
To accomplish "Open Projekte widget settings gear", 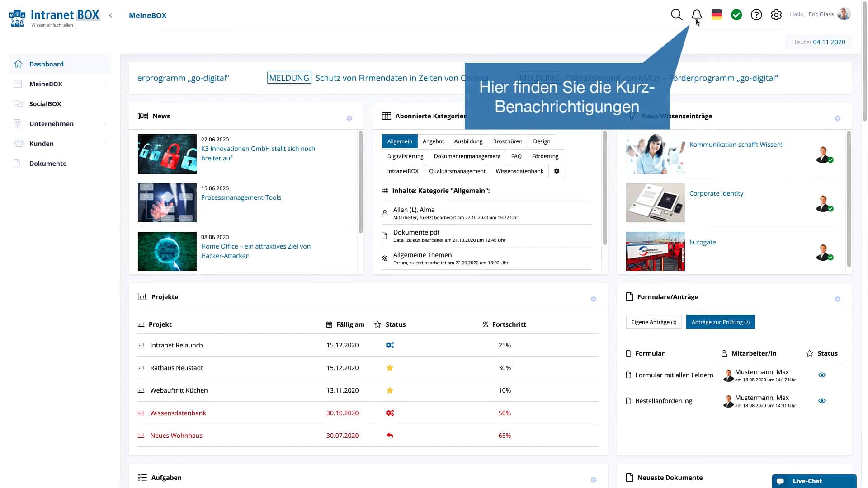I will point(593,299).
